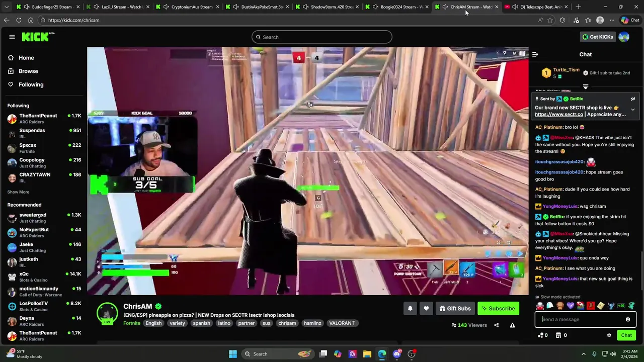Open browser settings and more menu

pos(612,20)
